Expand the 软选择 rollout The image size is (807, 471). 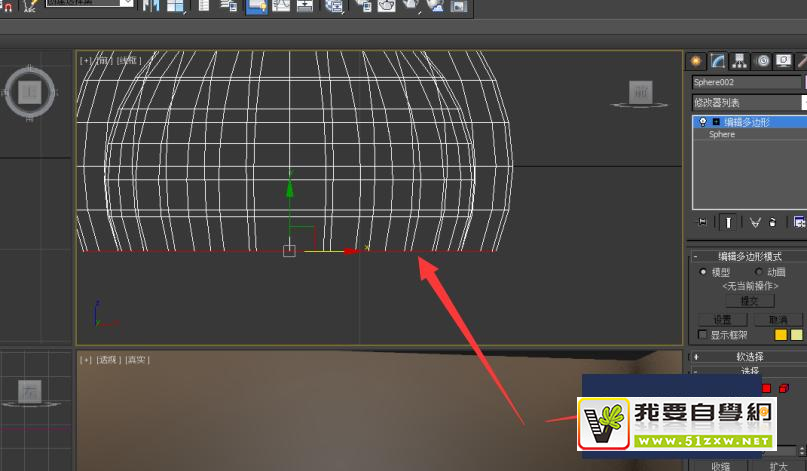(747, 357)
